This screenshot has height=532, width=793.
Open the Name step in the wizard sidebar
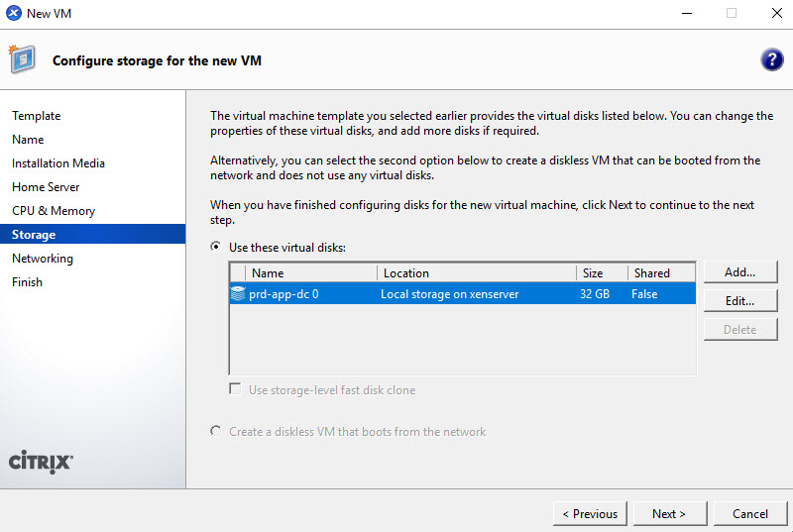click(28, 140)
